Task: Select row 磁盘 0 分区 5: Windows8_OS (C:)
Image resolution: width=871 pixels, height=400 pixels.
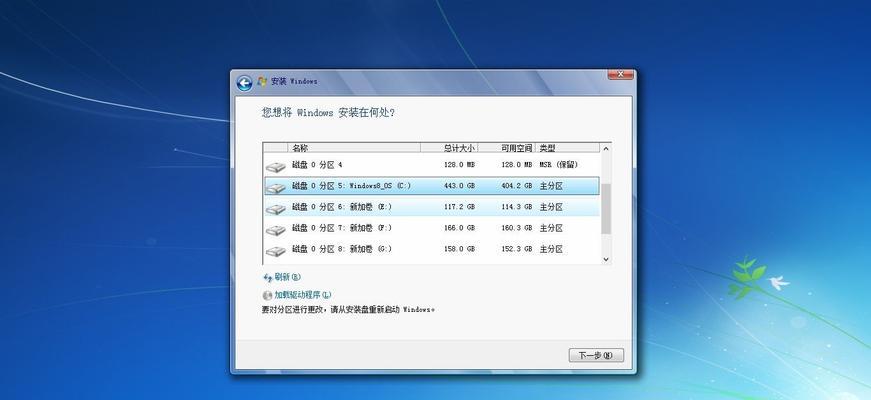Action: click(x=431, y=186)
